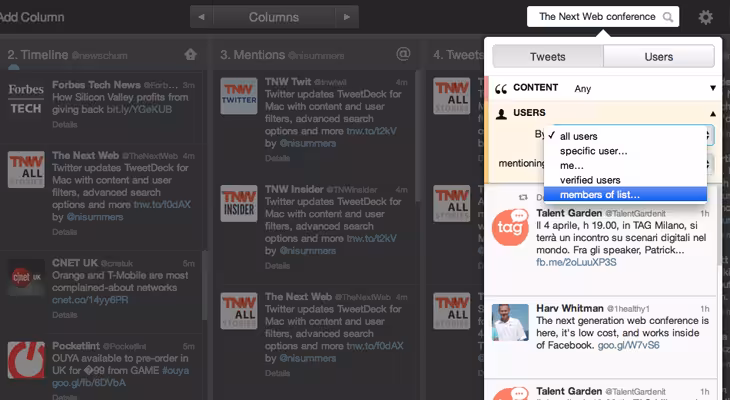
Task: Open the settings gear icon
Action: [x=705, y=17]
